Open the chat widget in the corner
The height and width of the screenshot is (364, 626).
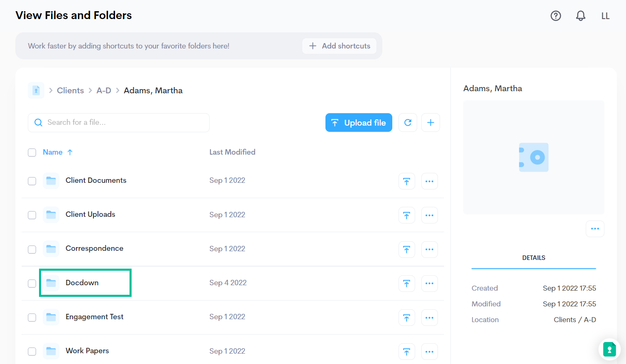click(x=609, y=349)
